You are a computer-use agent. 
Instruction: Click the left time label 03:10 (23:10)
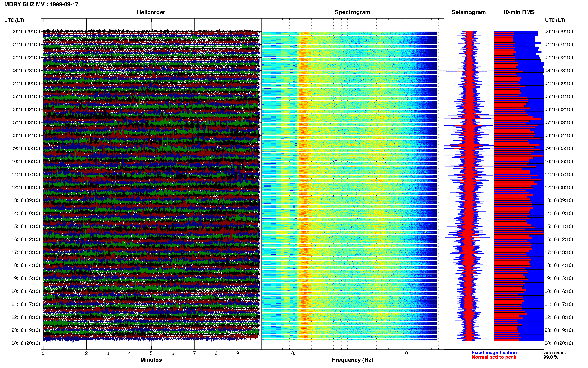tap(26, 71)
